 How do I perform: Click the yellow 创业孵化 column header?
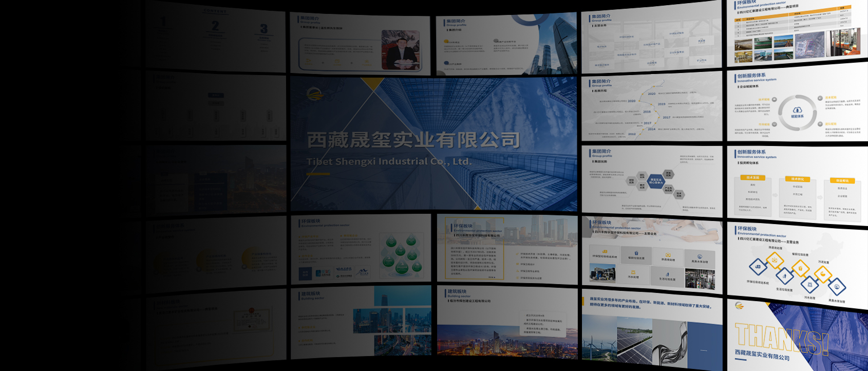842,180
